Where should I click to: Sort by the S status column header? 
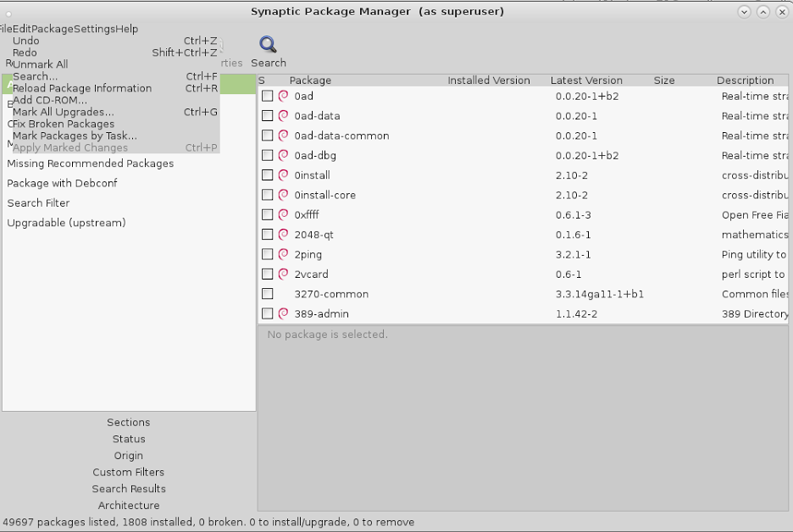(262, 80)
